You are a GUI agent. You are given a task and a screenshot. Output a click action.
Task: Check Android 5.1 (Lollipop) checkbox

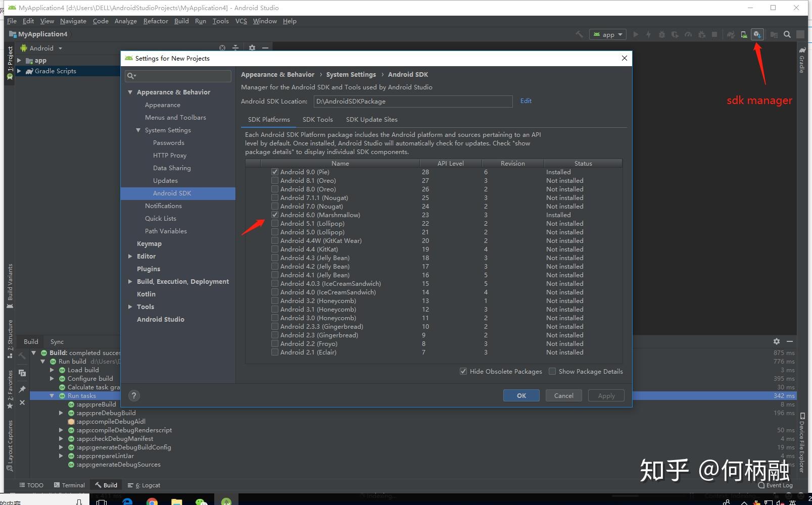(275, 223)
